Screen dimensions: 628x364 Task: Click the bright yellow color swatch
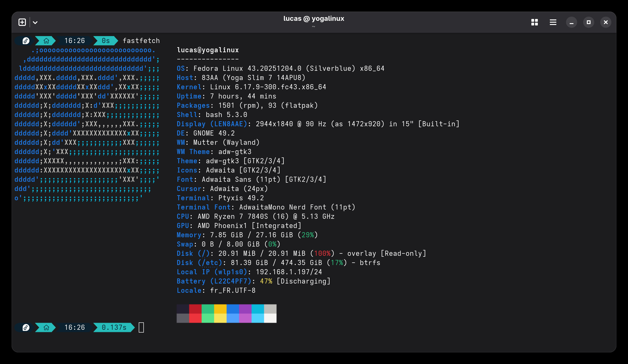tap(220, 318)
